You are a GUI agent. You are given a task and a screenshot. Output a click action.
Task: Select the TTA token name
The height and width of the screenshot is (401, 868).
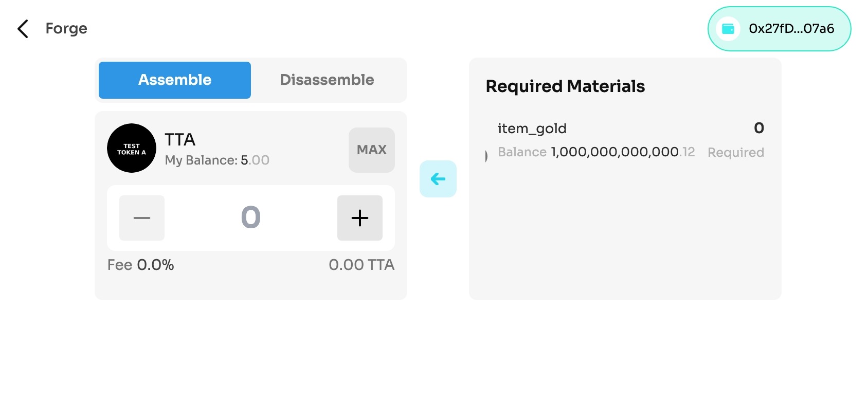pos(180,140)
